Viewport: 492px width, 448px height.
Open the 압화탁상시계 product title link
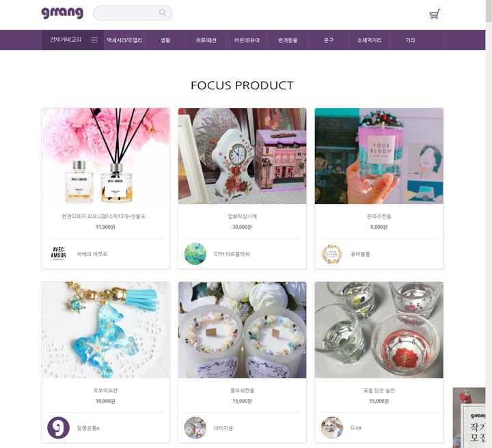coord(242,216)
